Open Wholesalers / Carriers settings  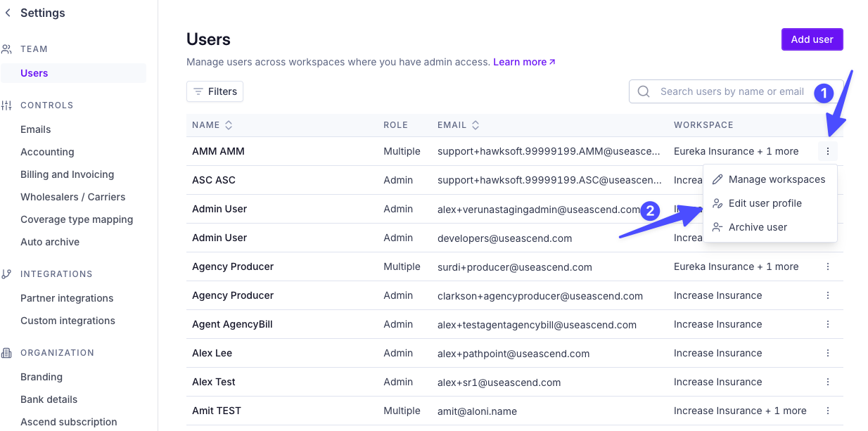72,197
